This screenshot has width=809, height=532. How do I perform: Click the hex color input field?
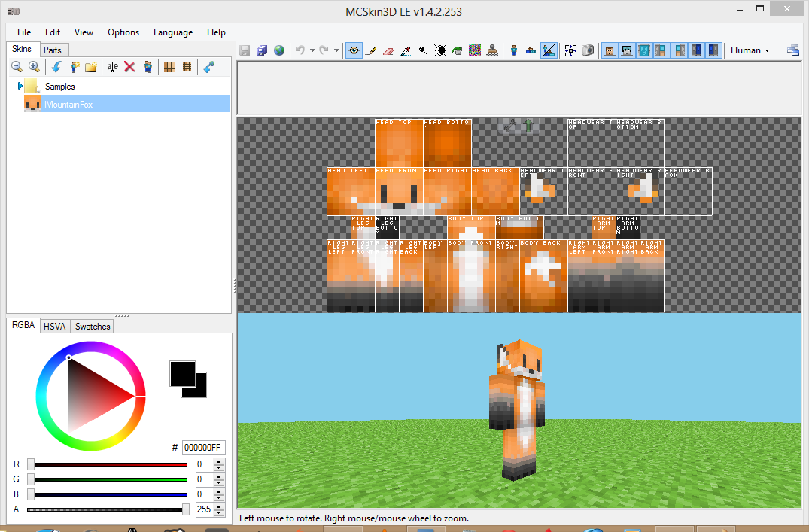click(x=203, y=448)
